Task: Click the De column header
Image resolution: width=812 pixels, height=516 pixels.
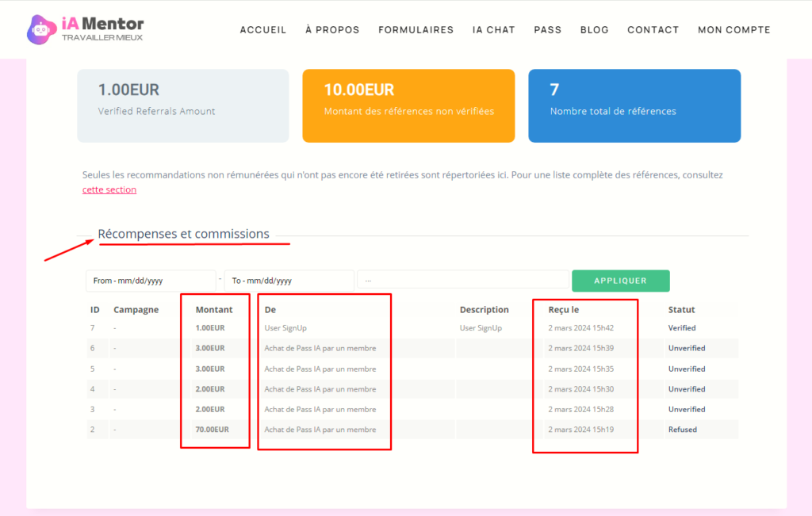Action: pos(270,309)
